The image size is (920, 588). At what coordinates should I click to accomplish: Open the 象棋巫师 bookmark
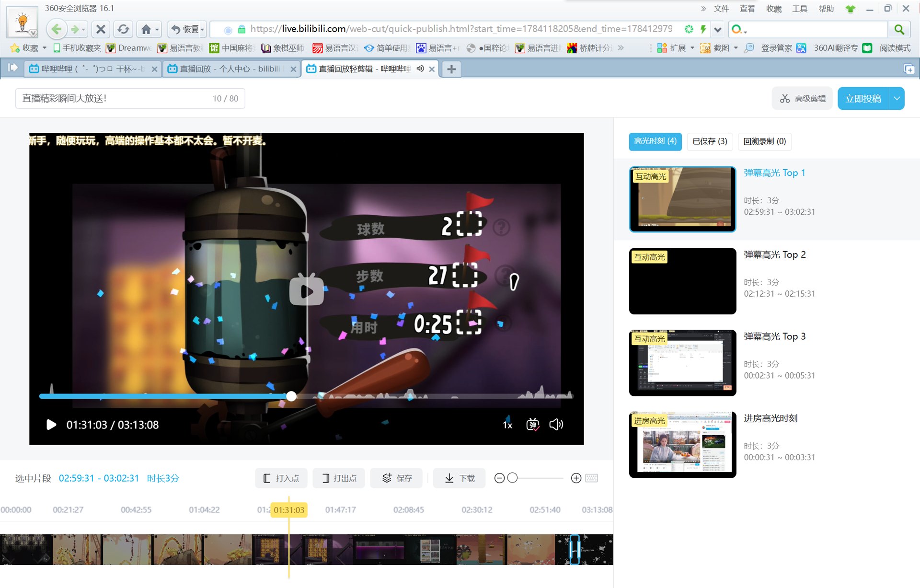[283, 48]
